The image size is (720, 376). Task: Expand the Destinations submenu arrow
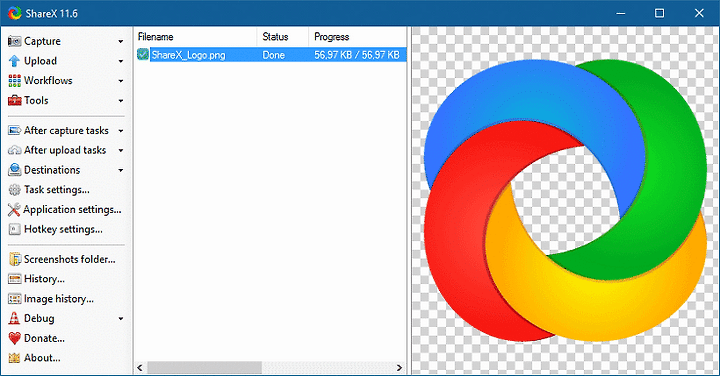(121, 170)
